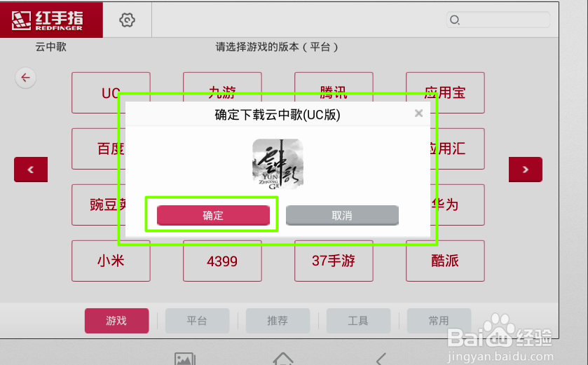The width and height of the screenshot is (588, 365).
Task: Open the gallery image icon in bottom bar
Action: pos(185,359)
